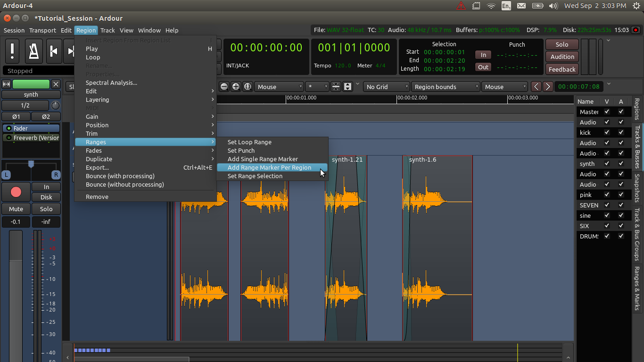
Task: Click the zoom out magnifier icon
Action: coord(224,87)
